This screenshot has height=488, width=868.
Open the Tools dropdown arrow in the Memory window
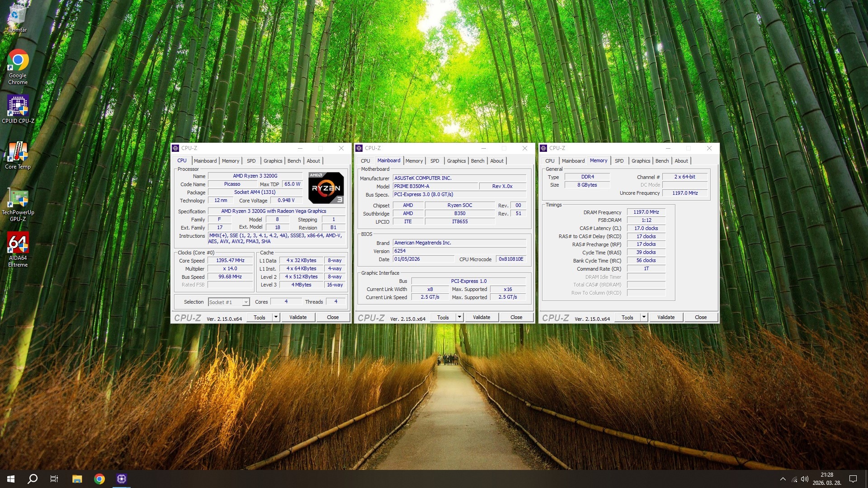(x=644, y=317)
